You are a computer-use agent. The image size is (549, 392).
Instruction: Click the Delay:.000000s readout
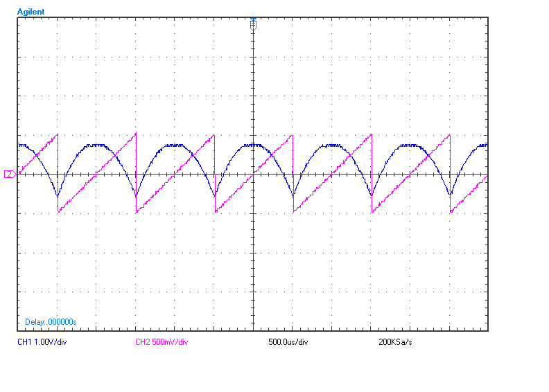[51, 322]
